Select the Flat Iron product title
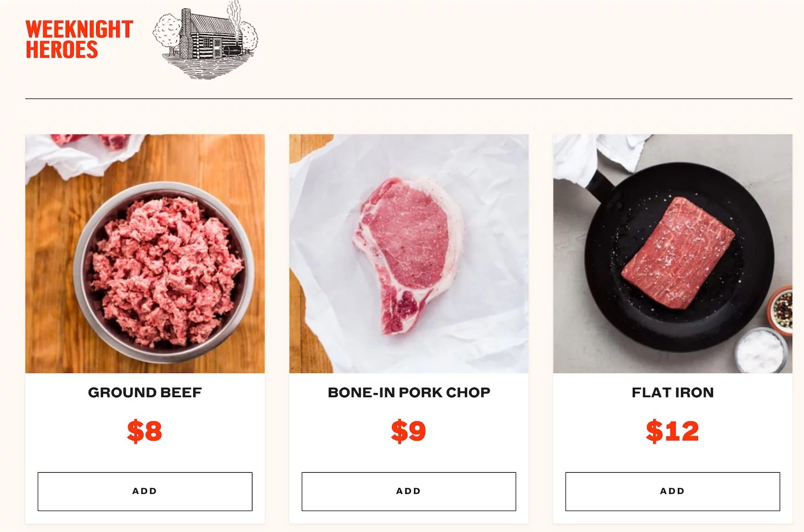Image resolution: width=804 pixels, height=532 pixels. (672, 392)
